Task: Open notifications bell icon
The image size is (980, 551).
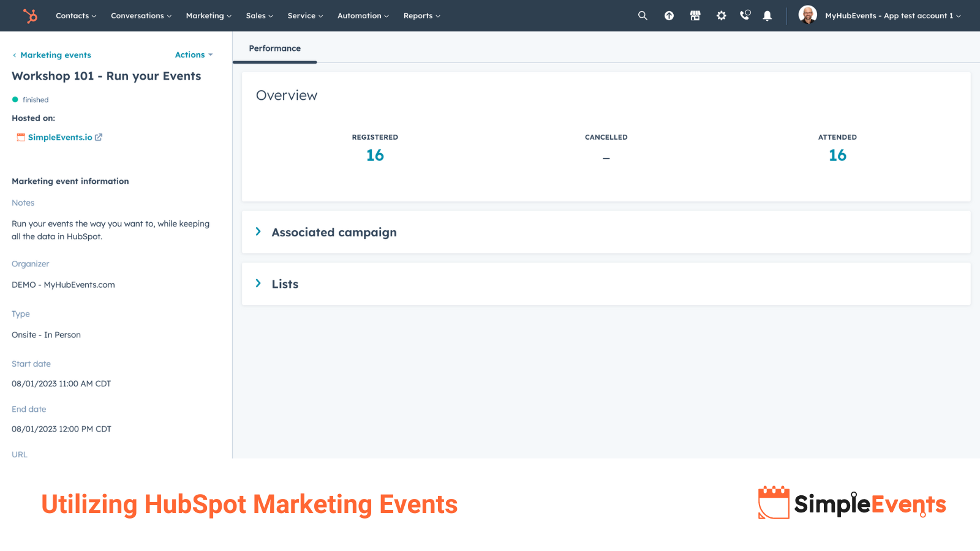Action: pos(767,15)
